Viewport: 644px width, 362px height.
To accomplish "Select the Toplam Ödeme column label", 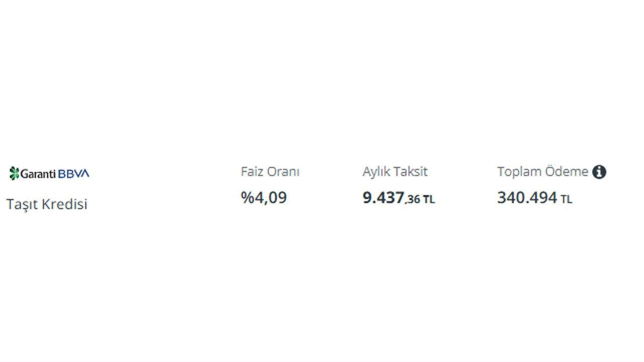I will (x=543, y=171).
